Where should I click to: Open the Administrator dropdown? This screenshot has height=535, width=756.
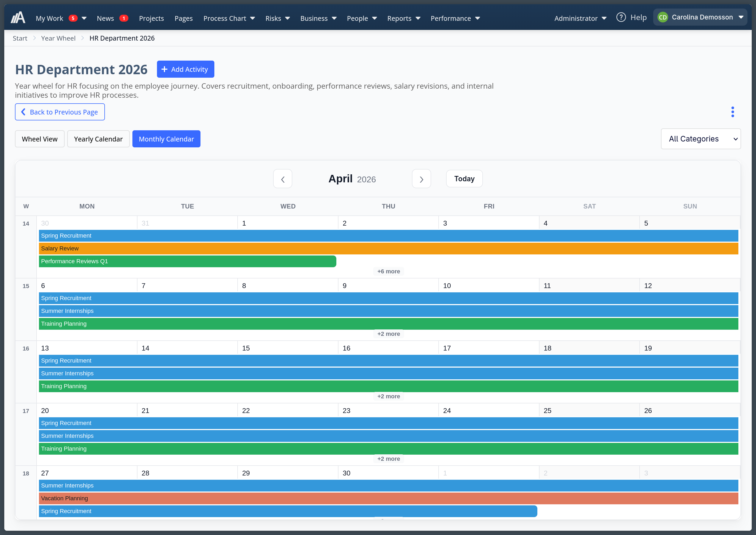tap(580, 18)
